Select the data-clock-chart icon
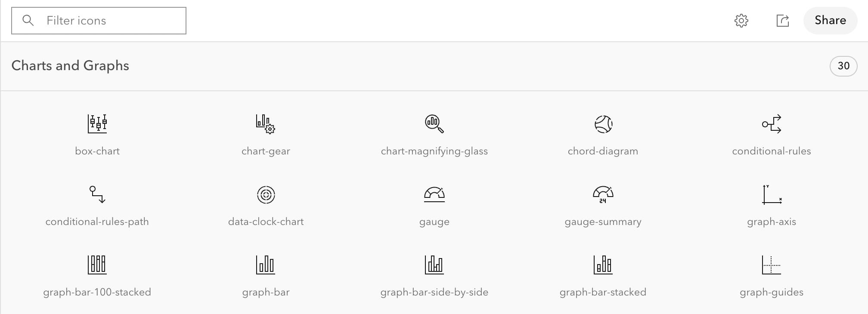Image resolution: width=868 pixels, height=314 pixels. pyautogui.click(x=266, y=194)
